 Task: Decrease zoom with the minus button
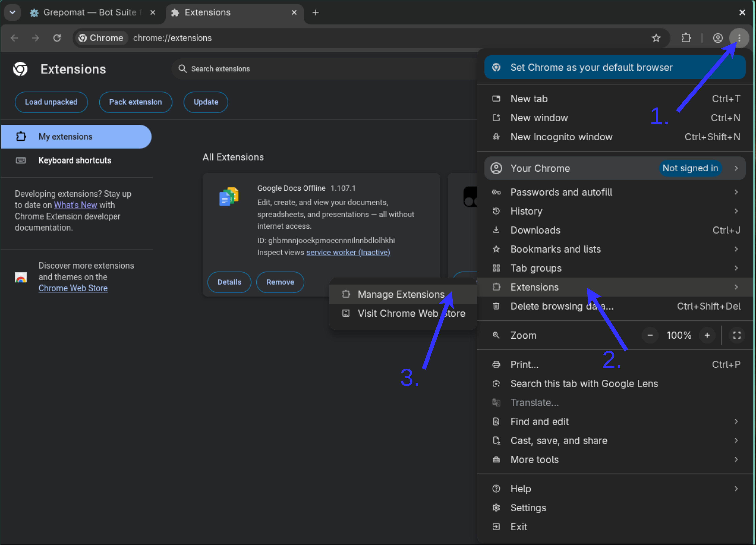pyautogui.click(x=650, y=335)
